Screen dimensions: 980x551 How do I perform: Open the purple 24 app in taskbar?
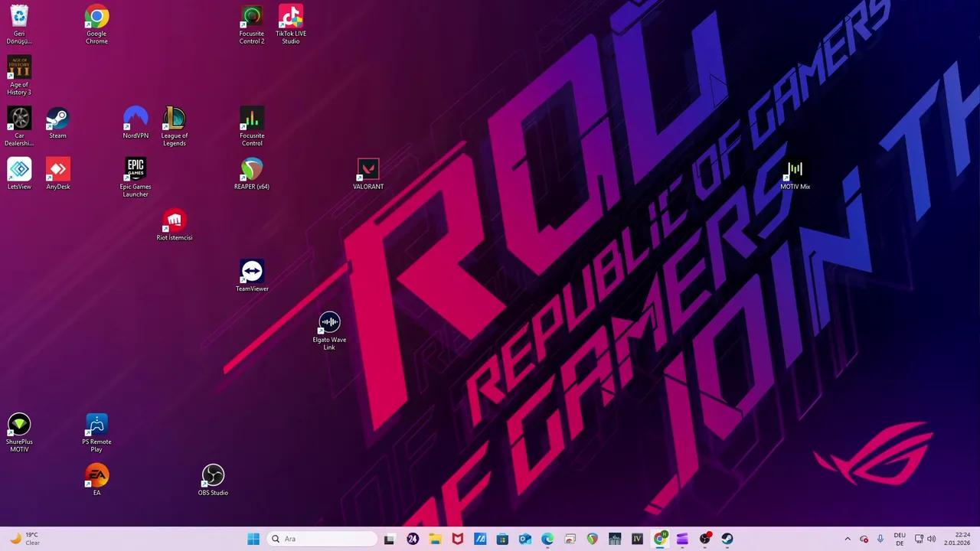click(413, 539)
